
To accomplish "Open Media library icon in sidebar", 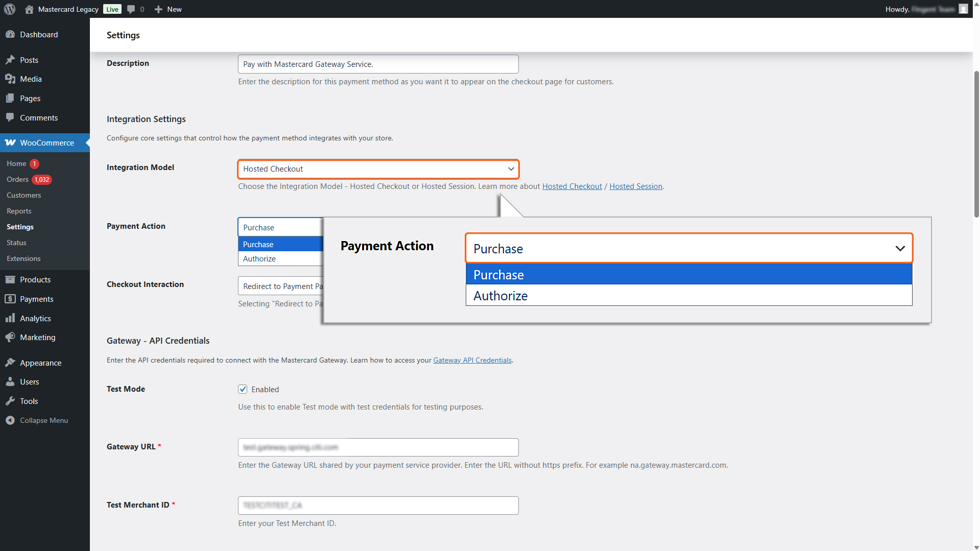I will pos(10,79).
